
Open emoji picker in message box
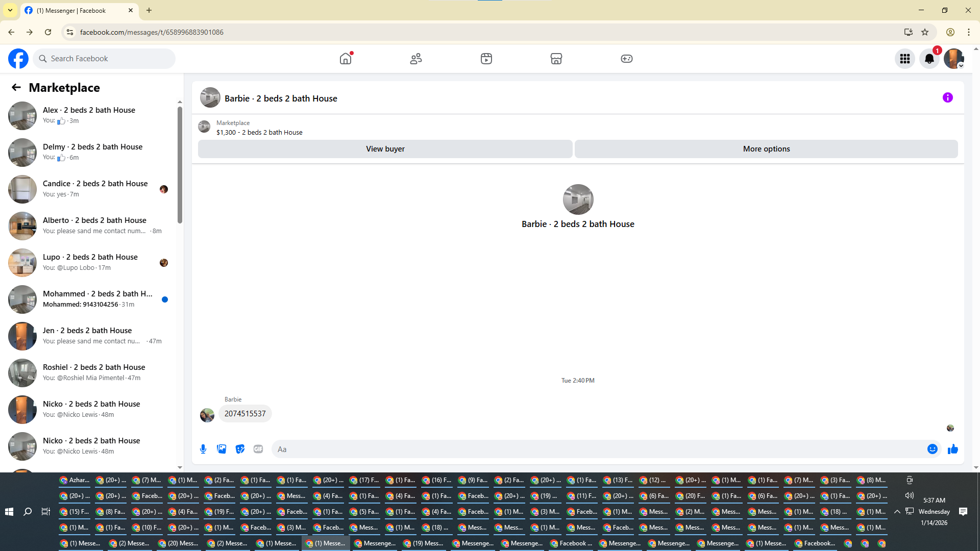pyautogui.click(x=932, y=449)
